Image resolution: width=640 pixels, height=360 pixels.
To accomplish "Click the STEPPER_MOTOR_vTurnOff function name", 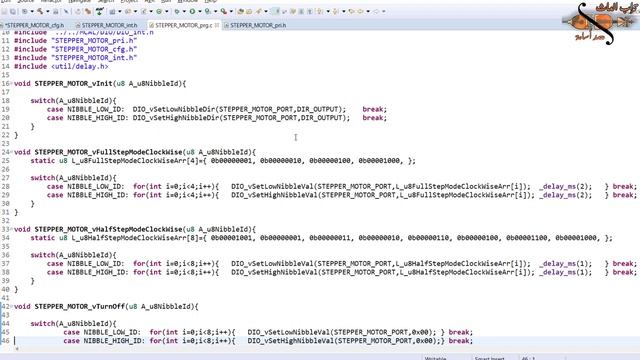I will click(x=80, y=307).
